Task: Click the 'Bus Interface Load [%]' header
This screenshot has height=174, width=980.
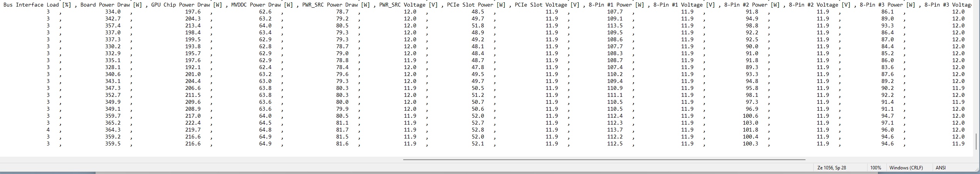Action: pyautogui.click(x=37, y=5)
